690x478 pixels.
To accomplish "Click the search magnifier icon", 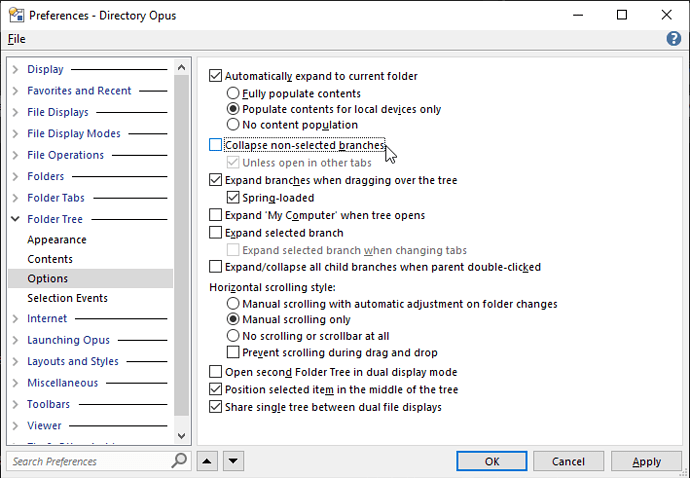I will tap(179, 461).
